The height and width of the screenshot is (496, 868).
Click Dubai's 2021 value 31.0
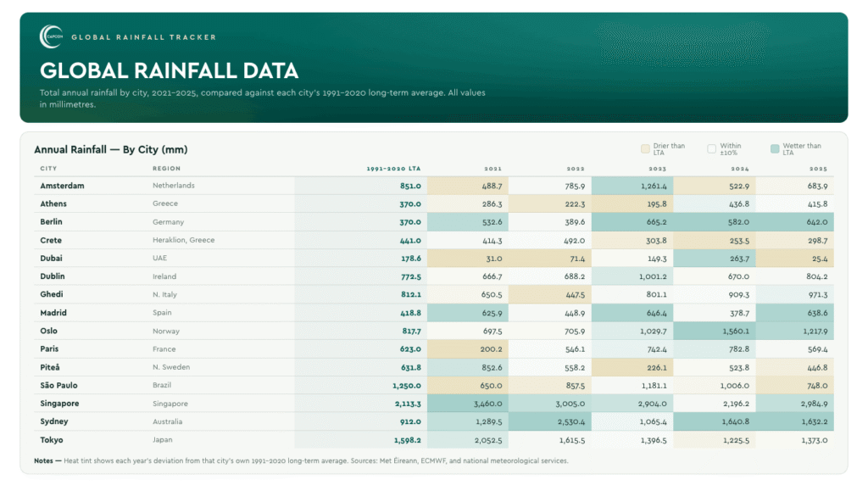[494, 259]
